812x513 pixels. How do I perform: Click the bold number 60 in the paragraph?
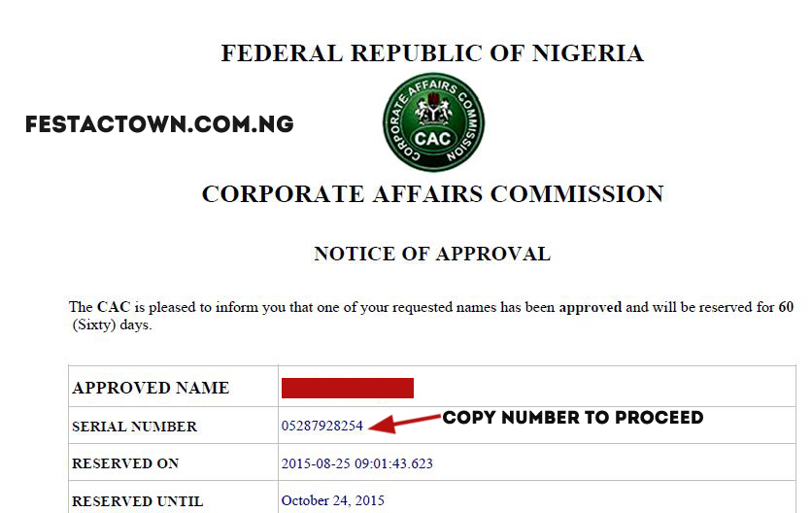[786, 307]
